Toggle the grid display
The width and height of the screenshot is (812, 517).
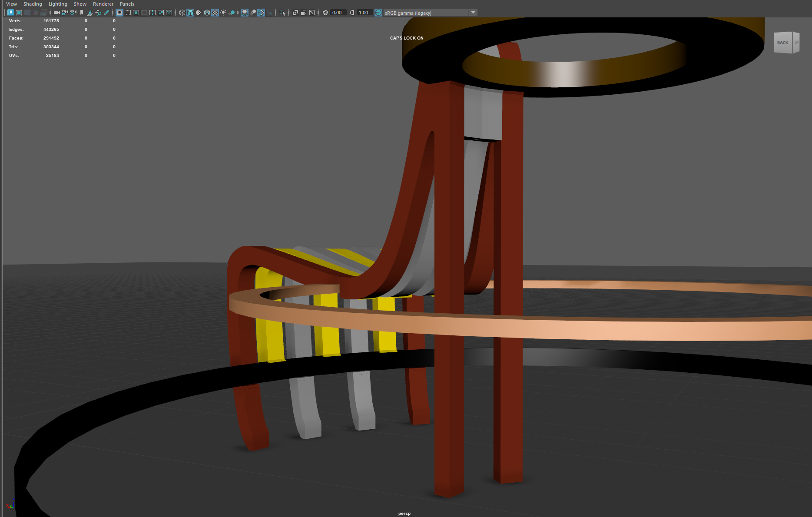click(119, 13)
